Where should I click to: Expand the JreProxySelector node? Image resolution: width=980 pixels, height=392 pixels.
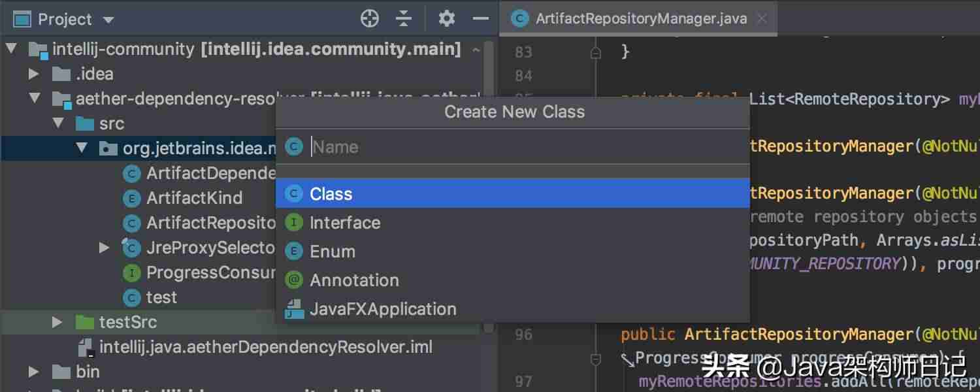(105, 248)
